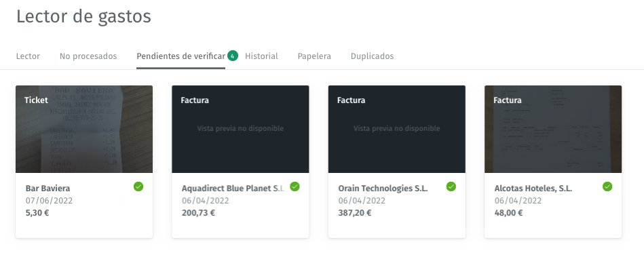Click green check icon on Orain Technologies card

pyautogui.click(x=451, y=187)
